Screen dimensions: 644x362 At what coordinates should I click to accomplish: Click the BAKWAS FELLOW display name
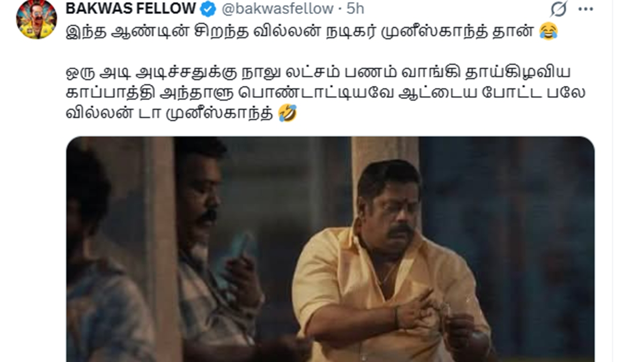point(131,9)
